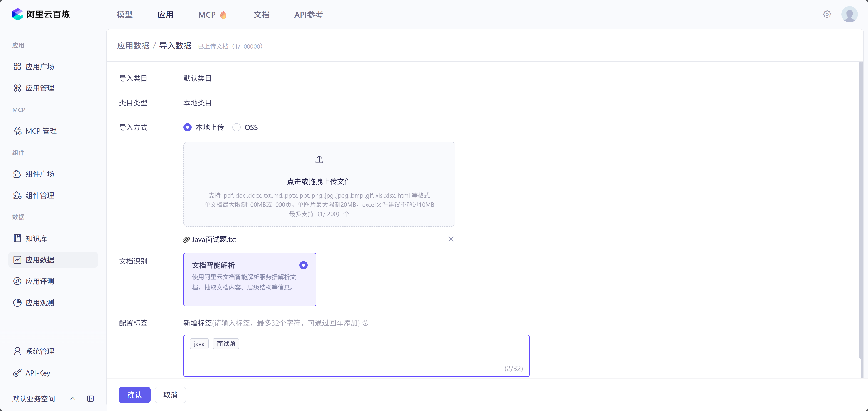Click the 取消 button
The width and height of the screenshot is (868, 411).
coord(170,395)
